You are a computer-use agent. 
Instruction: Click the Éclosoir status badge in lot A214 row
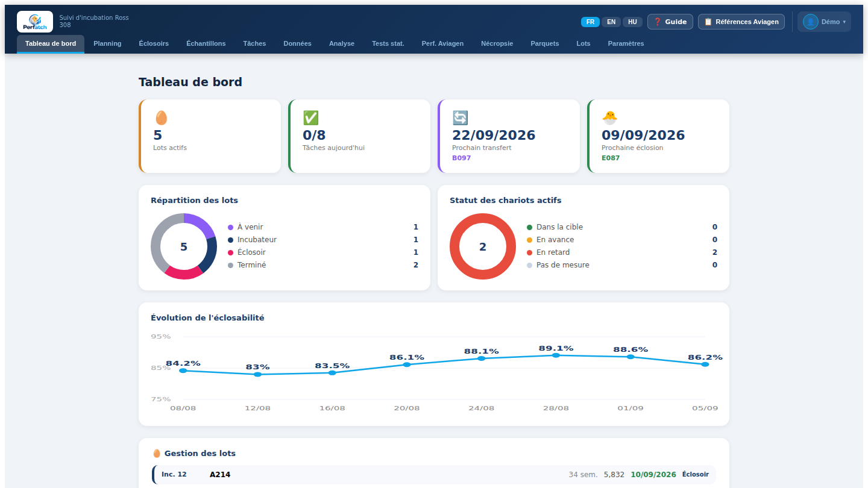pyautogui.click(x=696, y=475)
